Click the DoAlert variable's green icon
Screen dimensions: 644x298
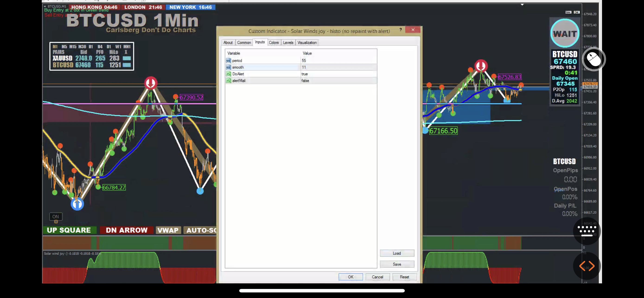[228, 74]
